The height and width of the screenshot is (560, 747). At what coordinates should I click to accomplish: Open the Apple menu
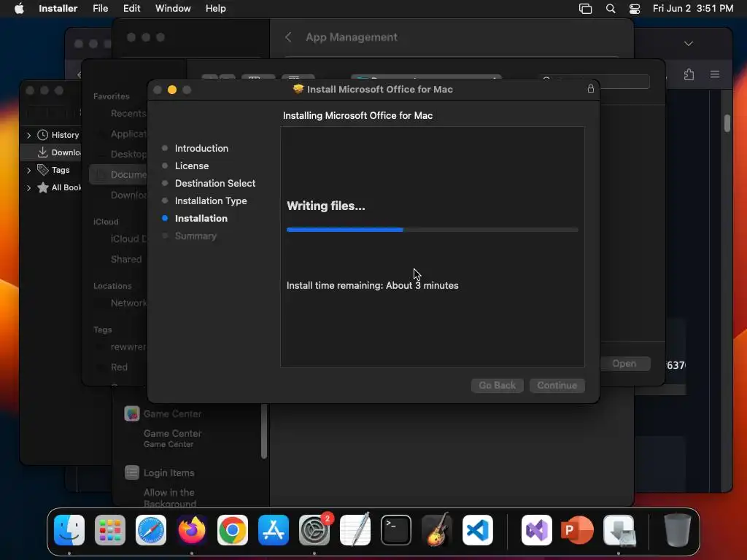[x=19, y=9]
